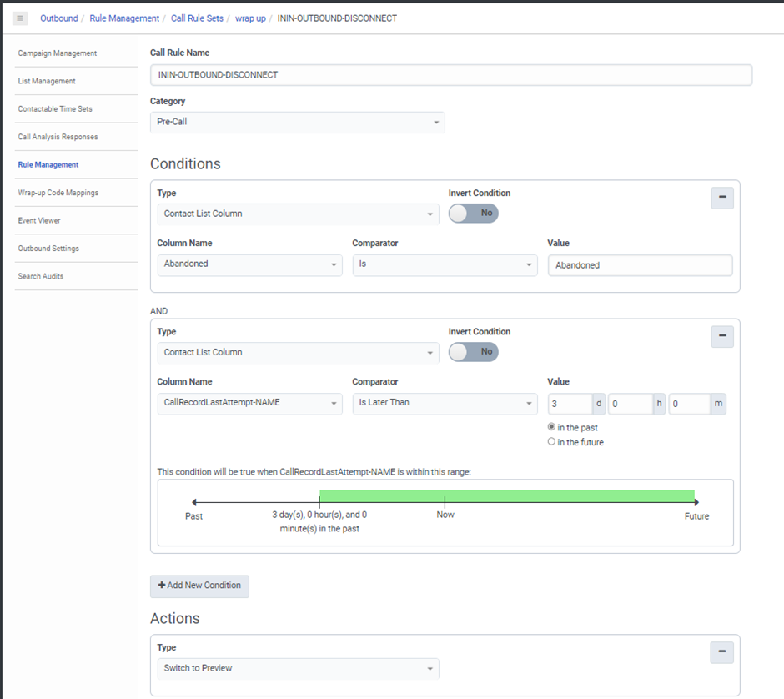Click the Conditions heading

point(185,164)
